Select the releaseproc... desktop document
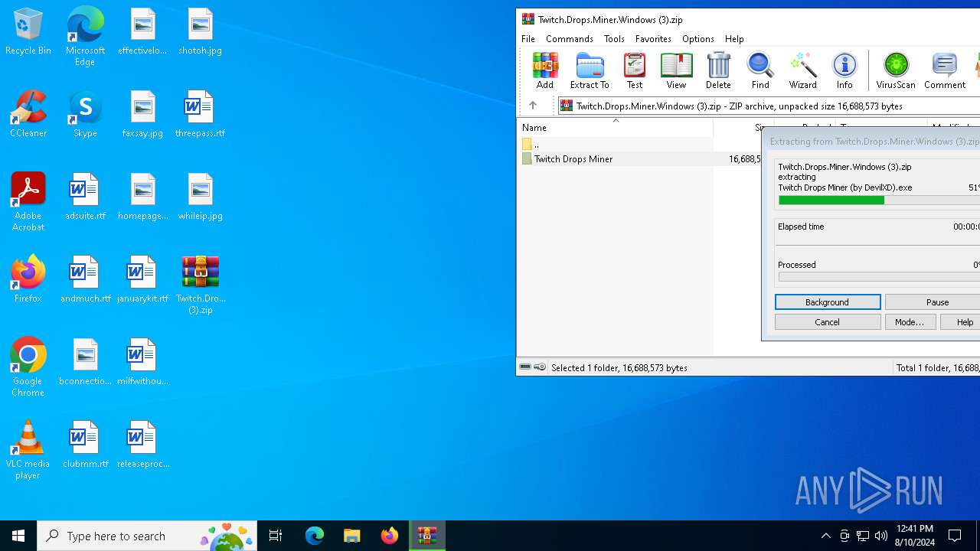 coord(142,445)
